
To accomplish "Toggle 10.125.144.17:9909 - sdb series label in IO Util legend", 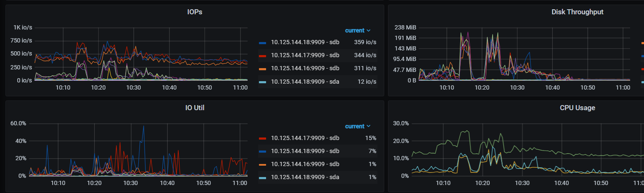I will [305, 138].
